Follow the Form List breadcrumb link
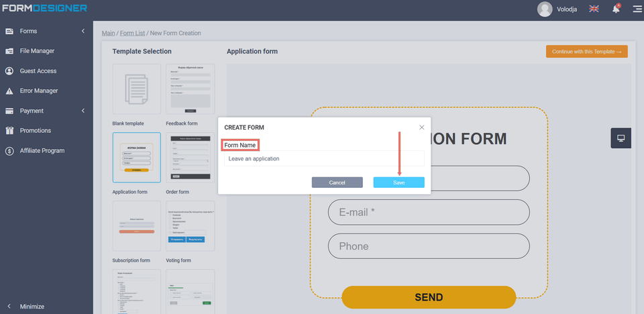The width and height of the screenshot is (644, 314). click(132, 34)
